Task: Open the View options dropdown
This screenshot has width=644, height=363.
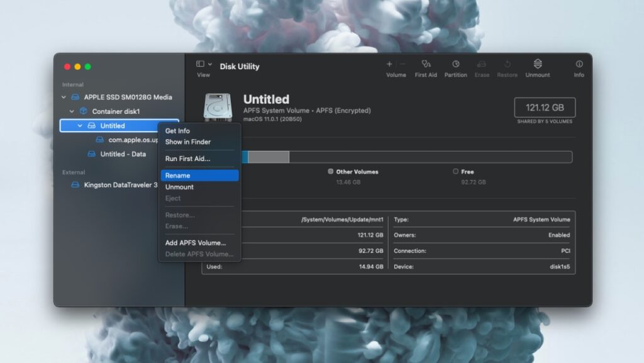Action: (x=203, y=65)
